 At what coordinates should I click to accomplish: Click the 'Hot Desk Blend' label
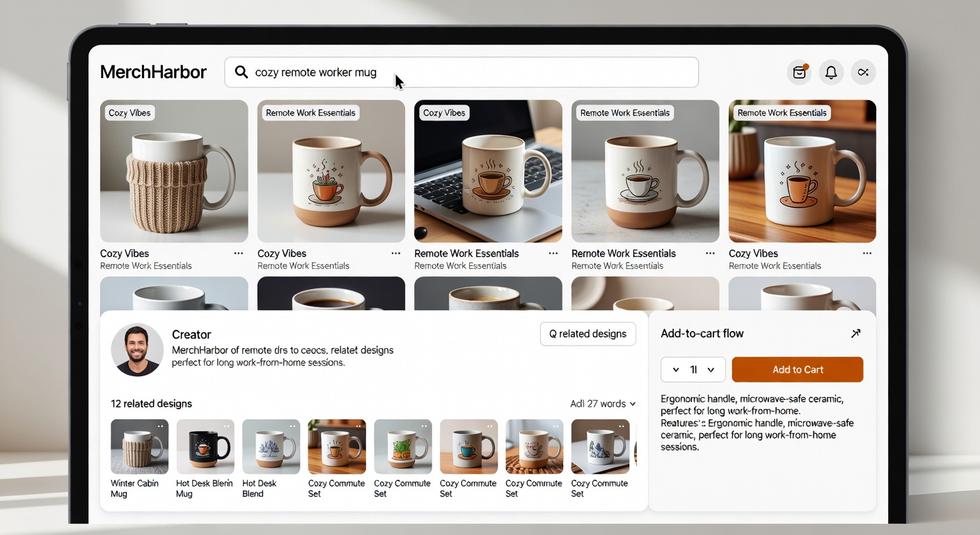click(x=259, y=488)
